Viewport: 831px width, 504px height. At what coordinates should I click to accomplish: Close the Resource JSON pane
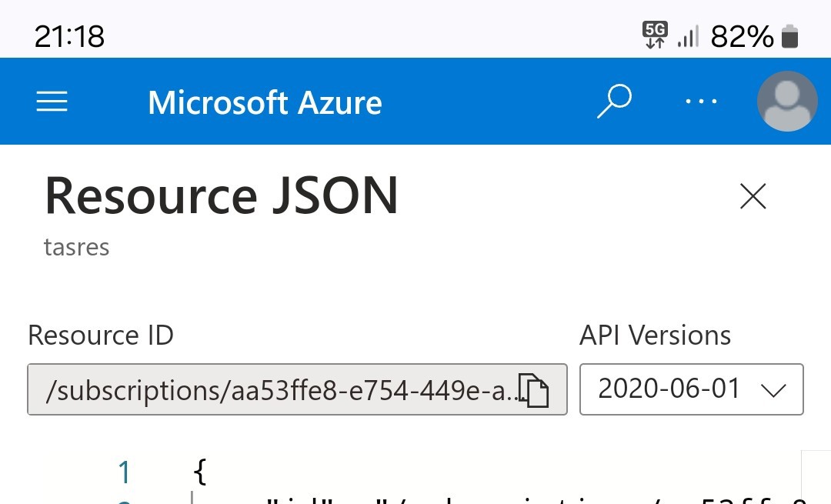tap(752, 196)
